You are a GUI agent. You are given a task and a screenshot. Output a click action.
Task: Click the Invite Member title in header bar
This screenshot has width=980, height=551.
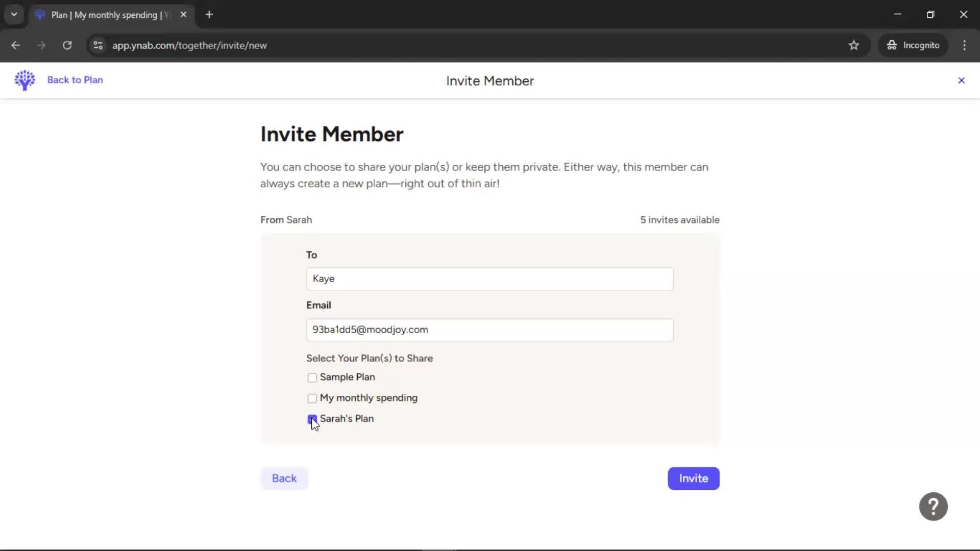click(x=490, y=81)
